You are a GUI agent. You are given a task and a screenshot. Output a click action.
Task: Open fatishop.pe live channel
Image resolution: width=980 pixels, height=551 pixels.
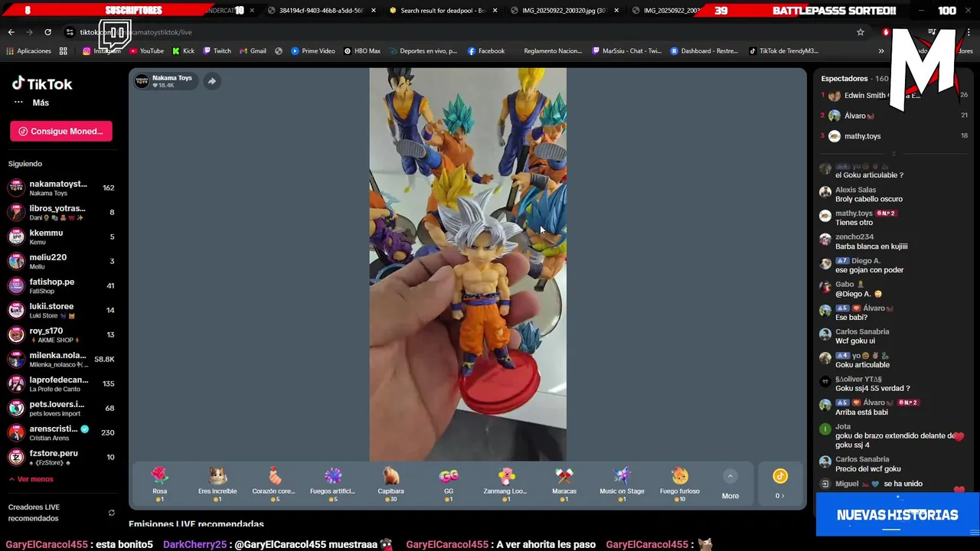coord(61,286)
